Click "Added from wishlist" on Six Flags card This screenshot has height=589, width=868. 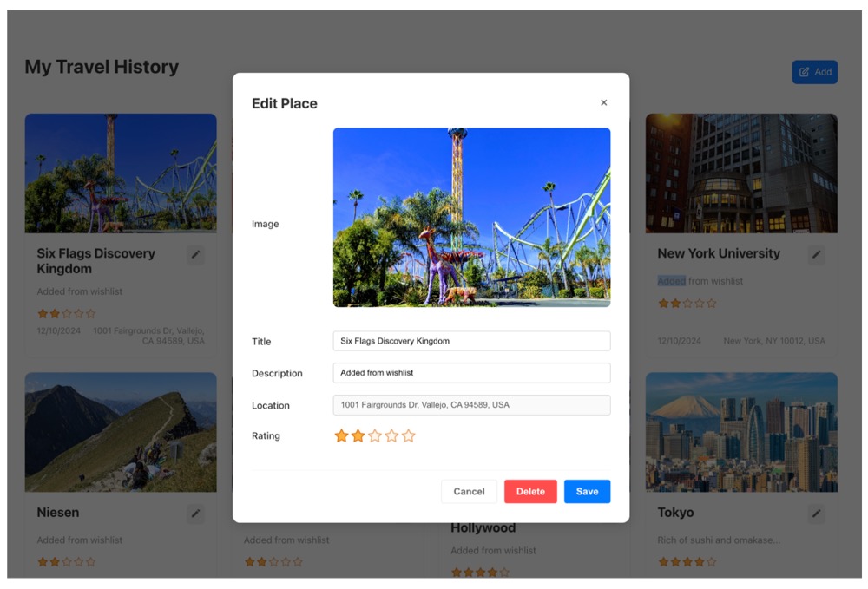tap(80, 291)
